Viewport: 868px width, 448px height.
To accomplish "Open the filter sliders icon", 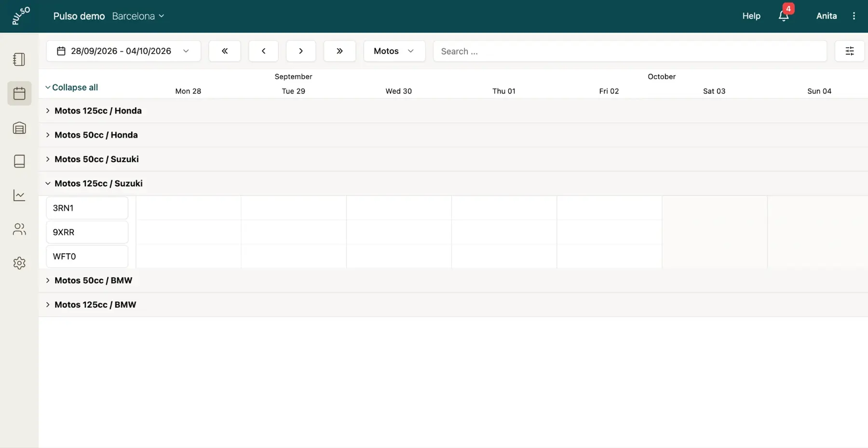I will pyautogui.click(x=850, y=51).
